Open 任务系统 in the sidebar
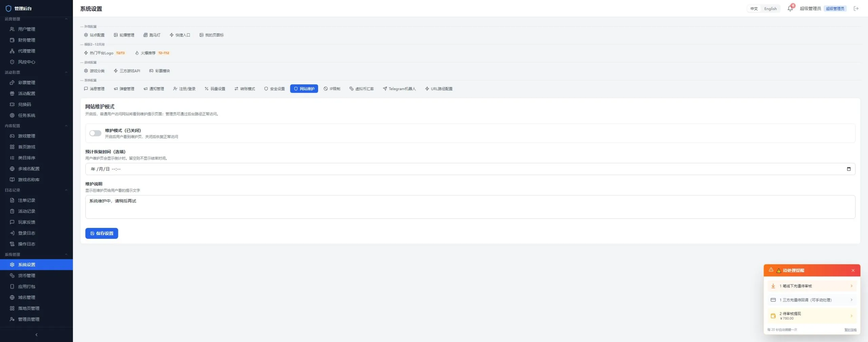868x342 pixels. pos(36,115)
